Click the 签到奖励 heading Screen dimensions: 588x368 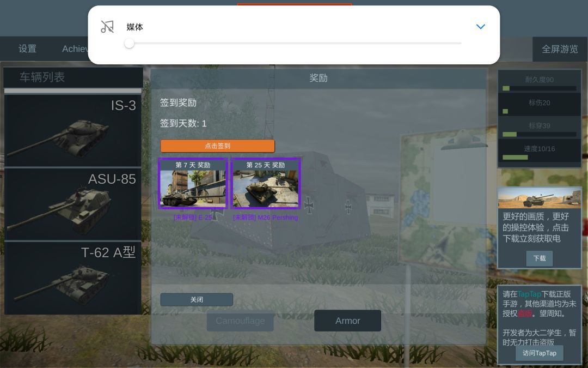tap(178, 102)
